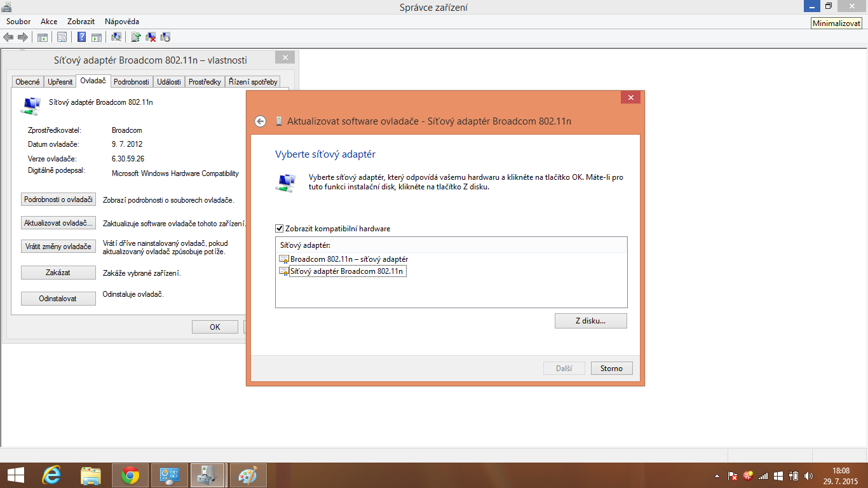Viewport: 868px width, 488px height.
Task: Click the Odinstalovat button
Action: click(x=58, y=299)
